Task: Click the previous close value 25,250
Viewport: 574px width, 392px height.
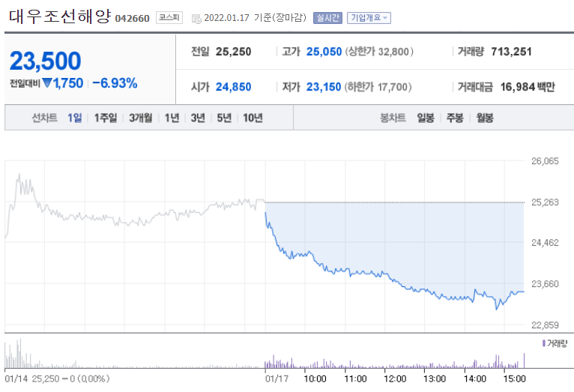Action: [x=233, y=52]
